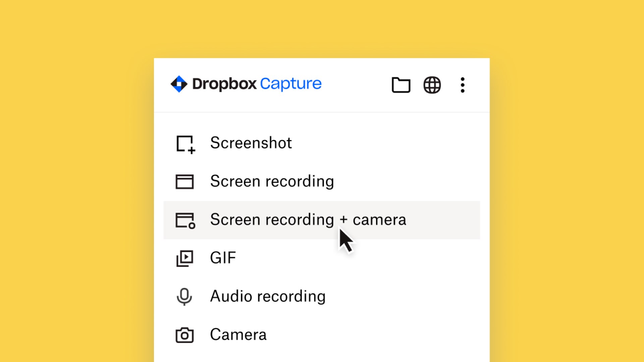Choose Screen recording from the list
The height and width of the screenshot is (362, 644).
point(272,181)
